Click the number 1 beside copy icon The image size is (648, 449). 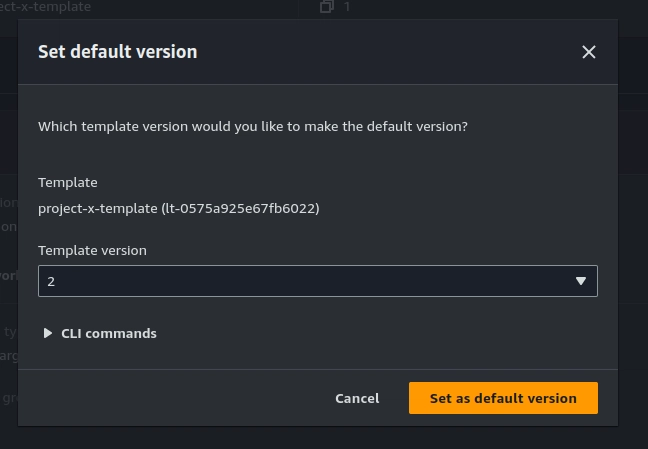pyautogui.click(x=347, y=6)
